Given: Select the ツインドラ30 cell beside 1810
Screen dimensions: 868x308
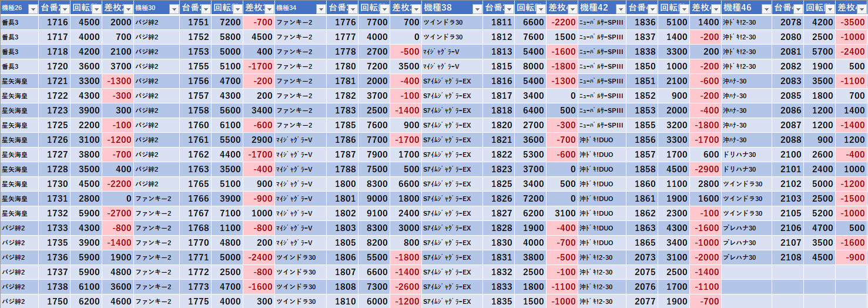Looking at the screenshot, I should click(300, 302).
